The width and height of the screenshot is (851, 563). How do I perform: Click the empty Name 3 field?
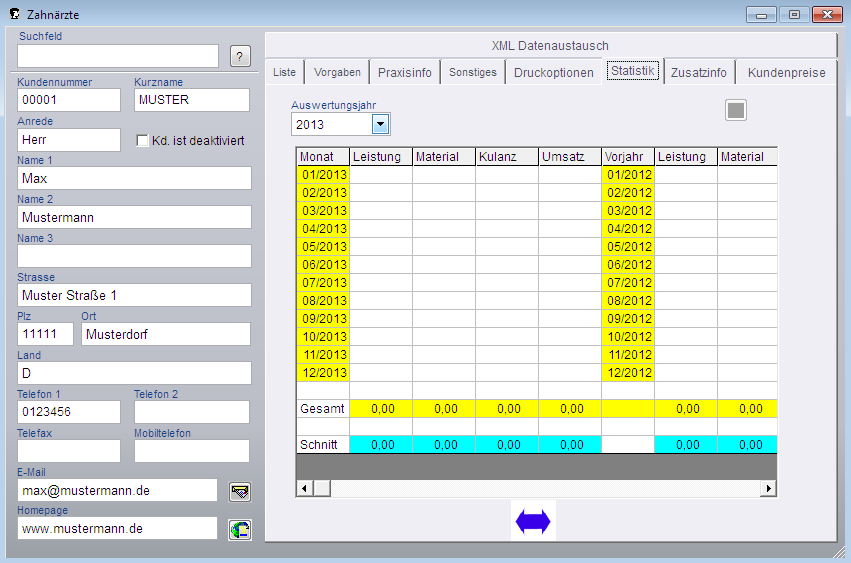point(134,256)
